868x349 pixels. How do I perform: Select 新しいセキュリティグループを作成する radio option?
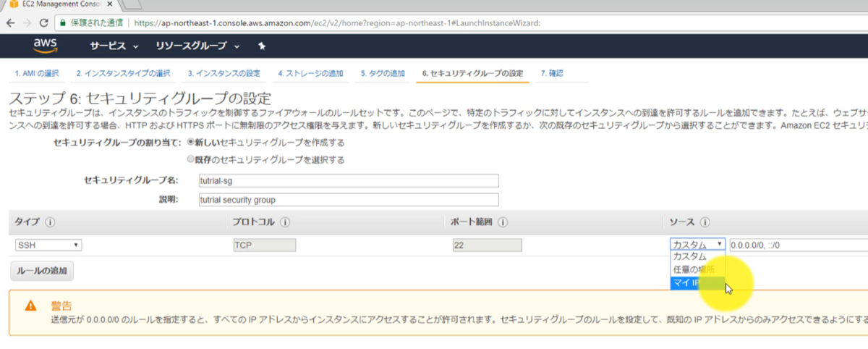pyautogui.click(x=191, y=143)
